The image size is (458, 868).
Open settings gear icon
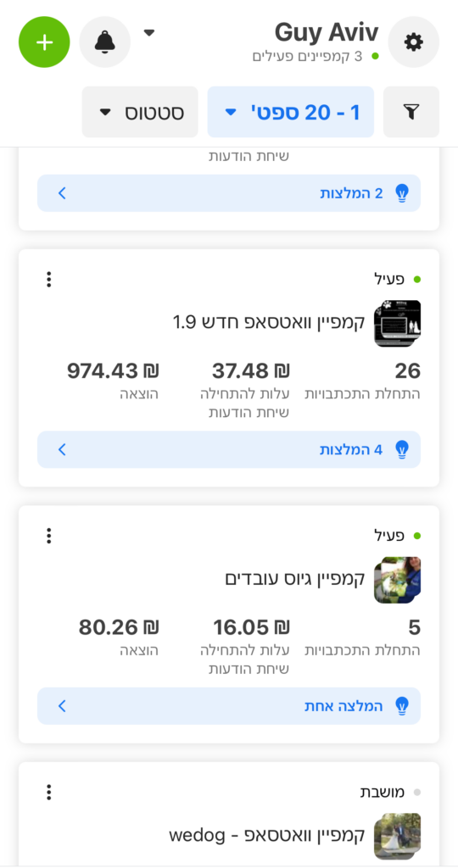[x=414, y=42]
